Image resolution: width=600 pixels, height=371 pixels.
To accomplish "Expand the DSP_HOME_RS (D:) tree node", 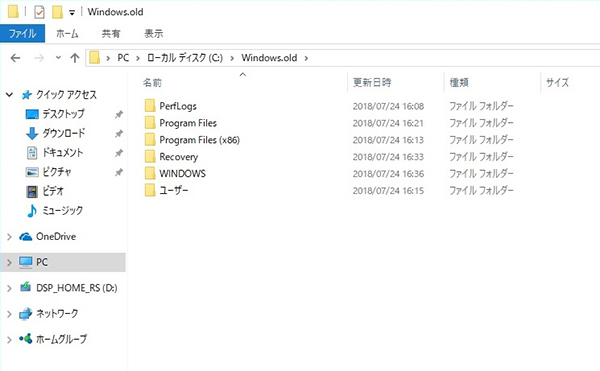I will coord(10,288).
